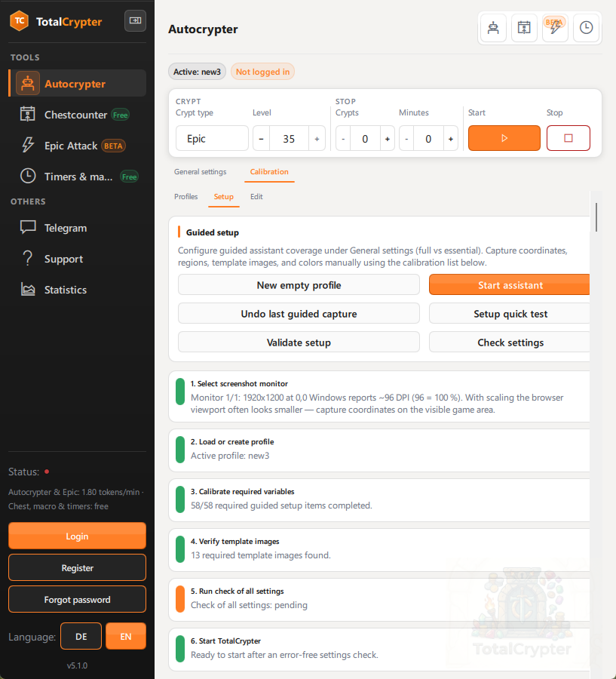
Task: Click the v5.1.0 version label
Action: pyautogui.click(x=77, y=665)
